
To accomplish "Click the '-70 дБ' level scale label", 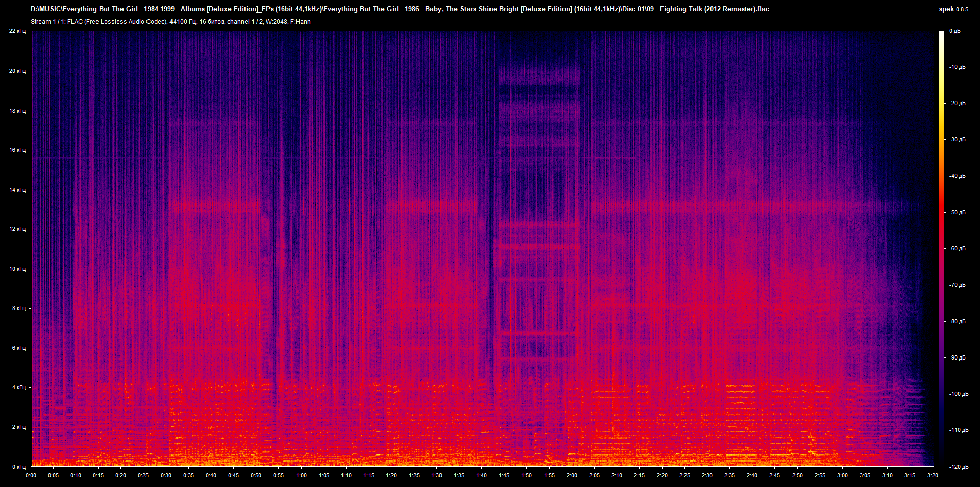I will point(957,285).
